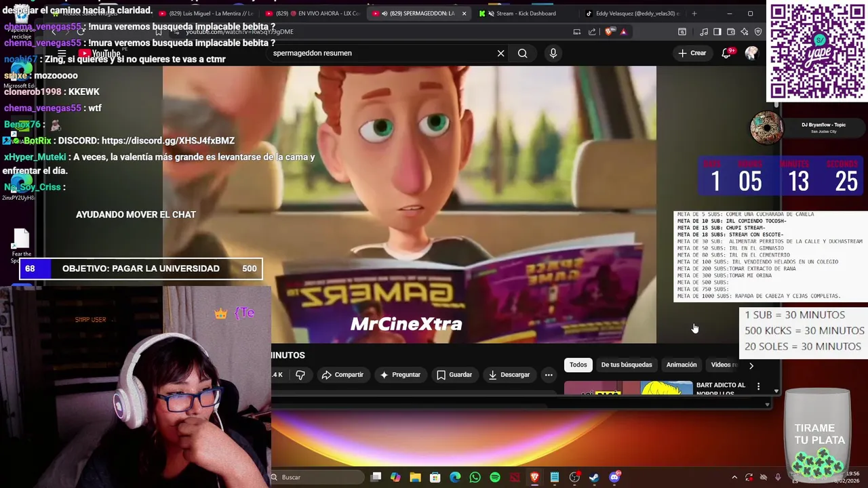Clear the search box with the X
This screenshot has height=488, width=868.
500,53
